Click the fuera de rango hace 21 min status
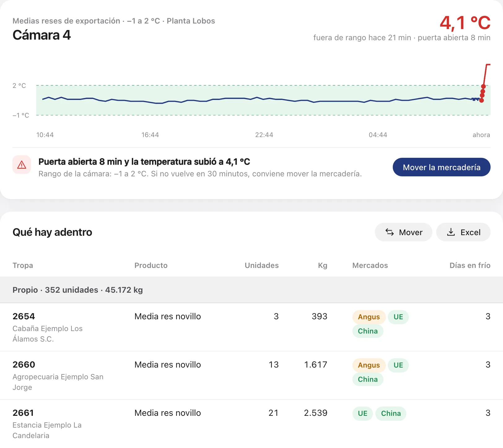The height and width of the screenshot is (448, 503). coord(362,38)
